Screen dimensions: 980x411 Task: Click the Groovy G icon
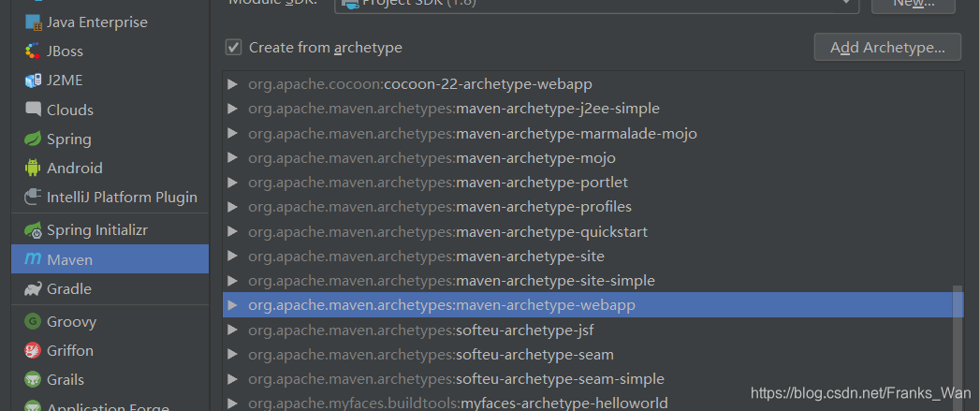pyautogui.click(x=33, y=321)
